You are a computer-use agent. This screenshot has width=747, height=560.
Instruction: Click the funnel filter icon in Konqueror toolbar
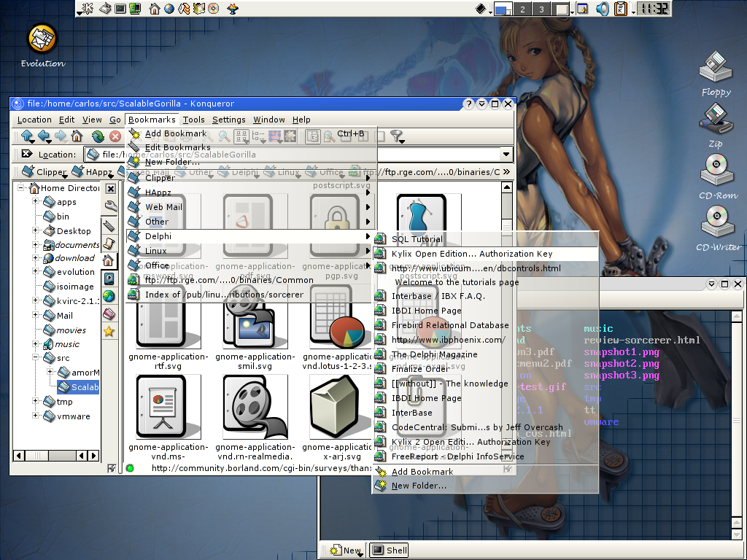pyautogui.click(x=396, y=136)
